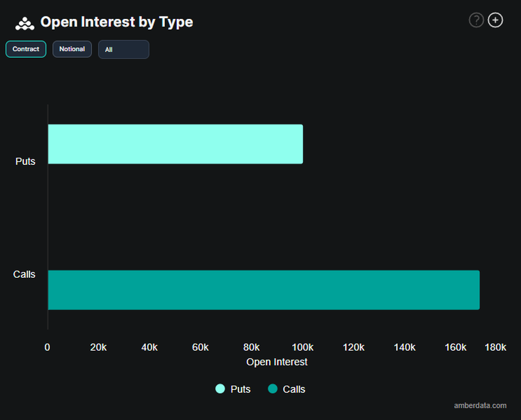Select the Puts y-axis label
521x420 pixels.
pyautogui.click(x=25, y=162)
